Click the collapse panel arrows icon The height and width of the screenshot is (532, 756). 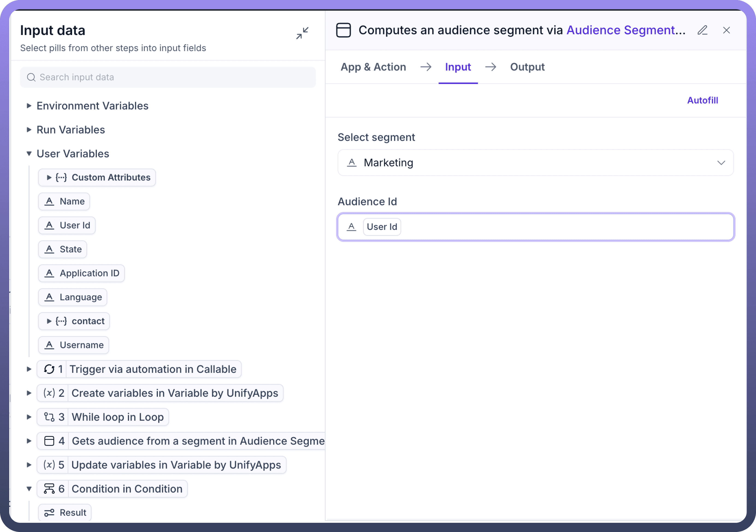(x=302, y=33)
